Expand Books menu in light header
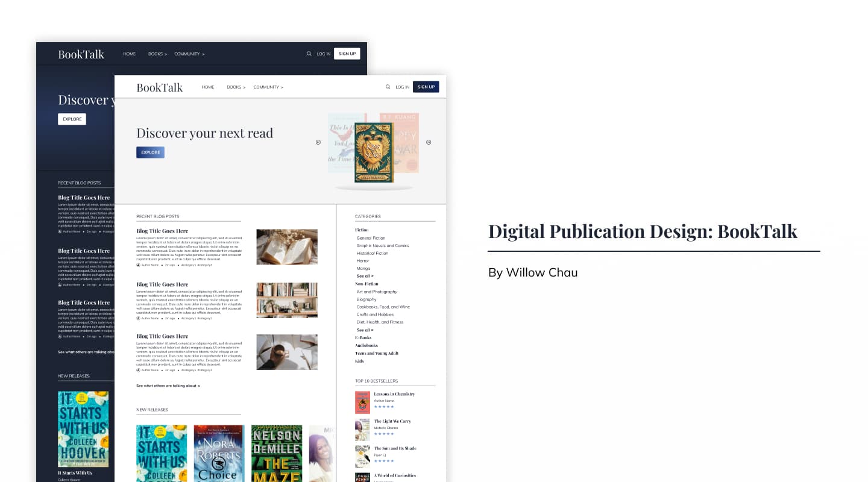868x482 pixels. [236, 87]
